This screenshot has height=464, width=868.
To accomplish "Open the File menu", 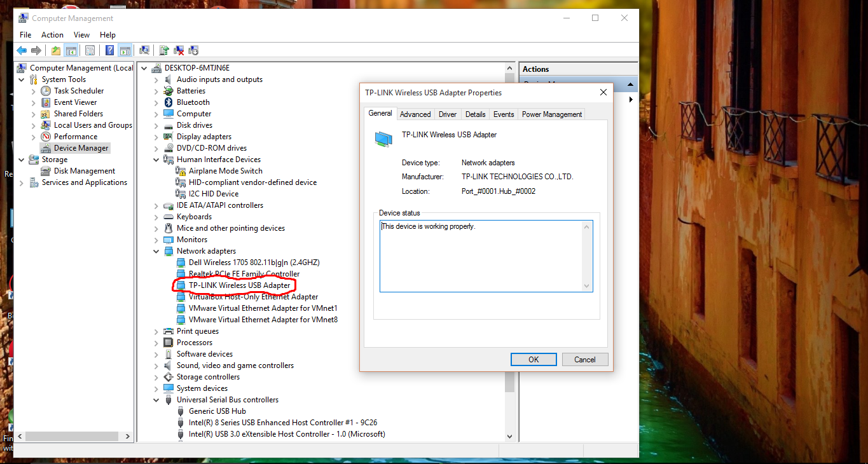I will click(25, 35).
